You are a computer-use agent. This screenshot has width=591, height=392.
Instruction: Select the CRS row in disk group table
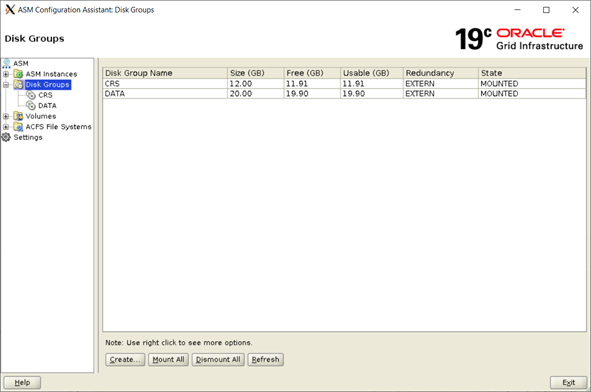click(344, 83)
